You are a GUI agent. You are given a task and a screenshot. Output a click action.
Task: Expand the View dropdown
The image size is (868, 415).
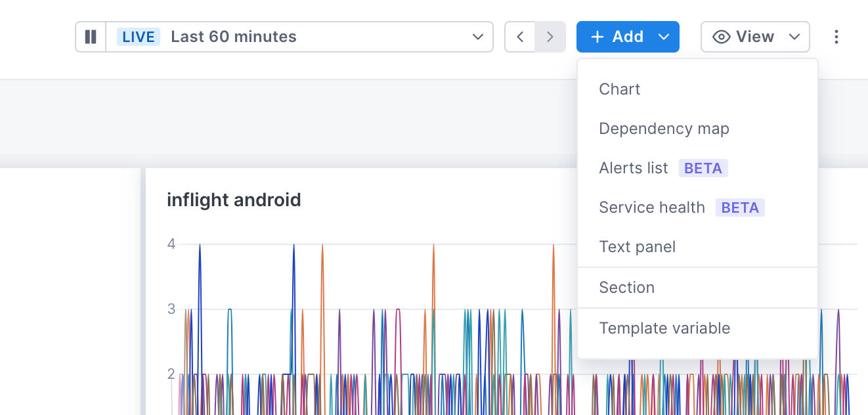point(795,37)
